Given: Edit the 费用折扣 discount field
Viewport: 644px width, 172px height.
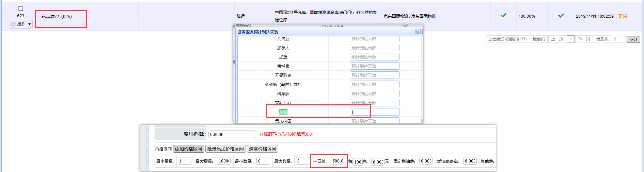Looking at the screenshot, I should 232,134.
